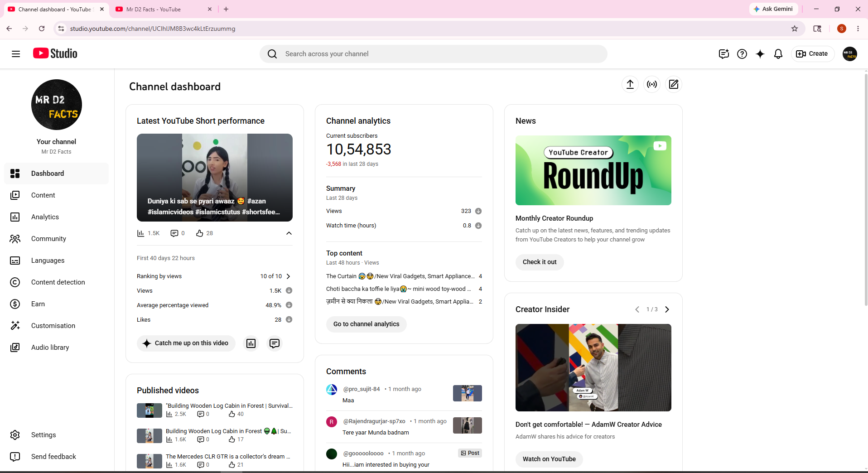The image size is (868, 473).
Task: Open video comments icon for latest Short
Action: coord(275,343)
